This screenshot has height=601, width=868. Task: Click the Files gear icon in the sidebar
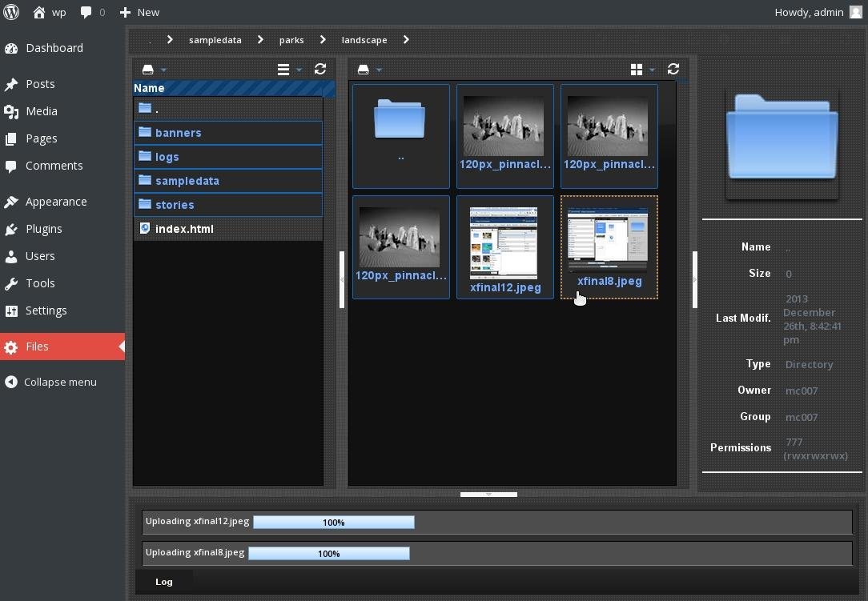tap(12, 347)
